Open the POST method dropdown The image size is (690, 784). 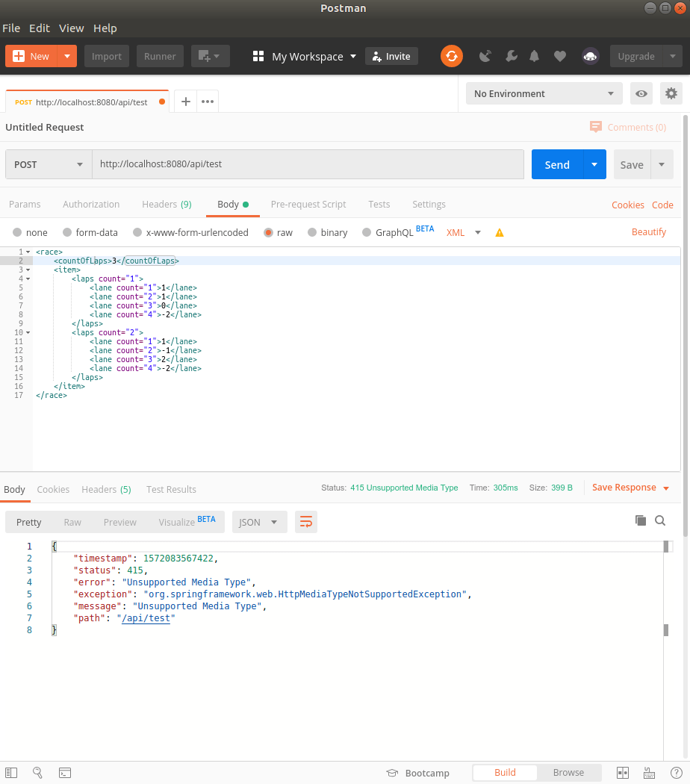click(x=49, y=164)
